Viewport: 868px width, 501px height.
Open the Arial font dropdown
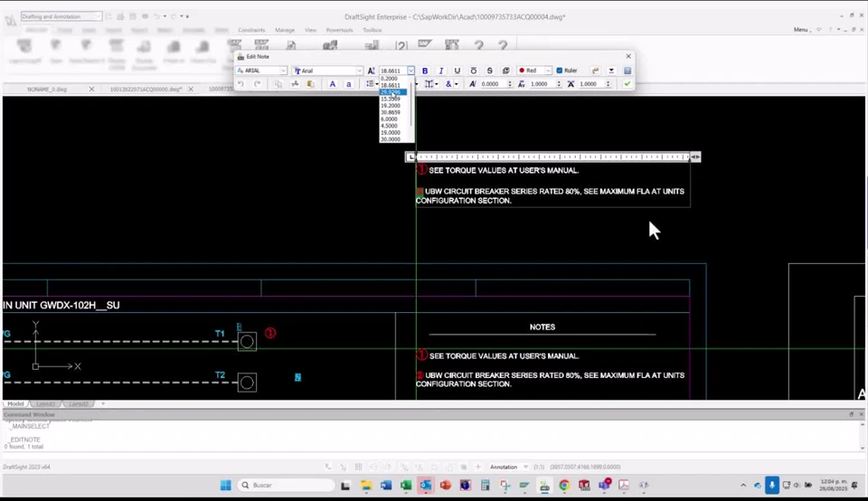click(359, 71)
